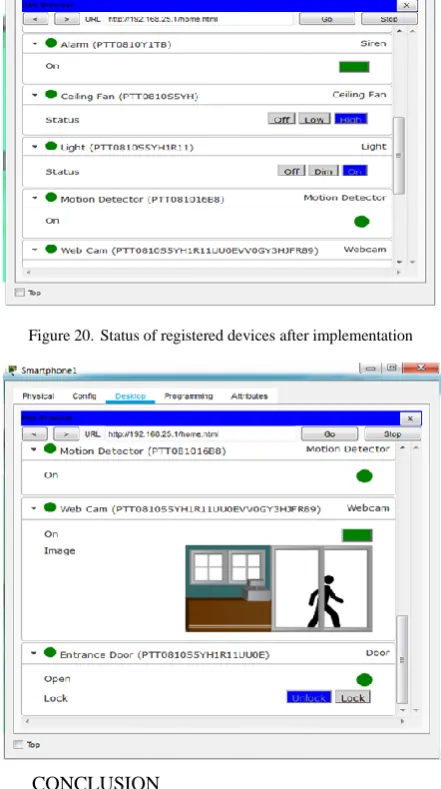Enable the Top checkbox in Figure 20 window
441x789 pixels.
[19, 293]
